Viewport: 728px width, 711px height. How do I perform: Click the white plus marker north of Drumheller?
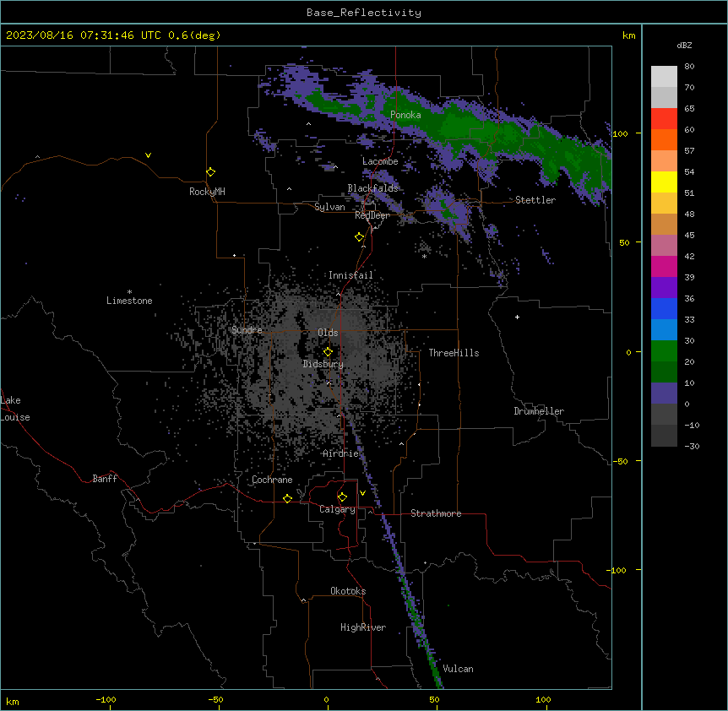(x=517, y=317)
